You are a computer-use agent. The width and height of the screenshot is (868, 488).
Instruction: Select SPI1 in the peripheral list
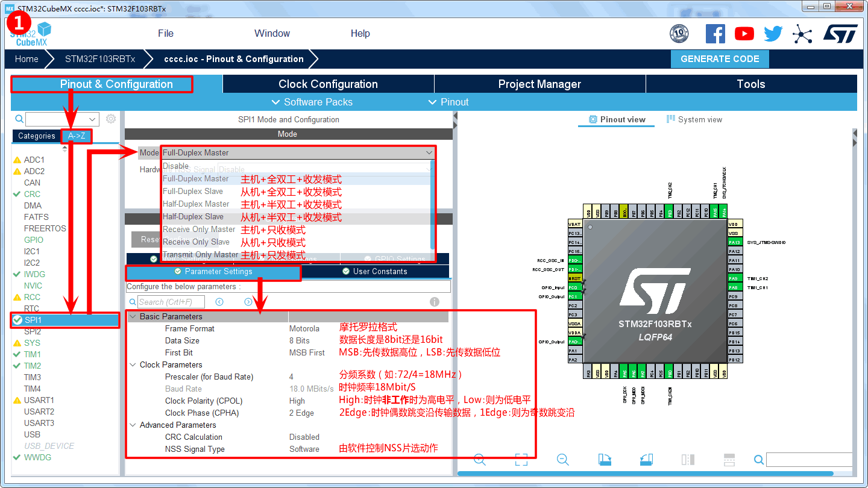point(33,320)
